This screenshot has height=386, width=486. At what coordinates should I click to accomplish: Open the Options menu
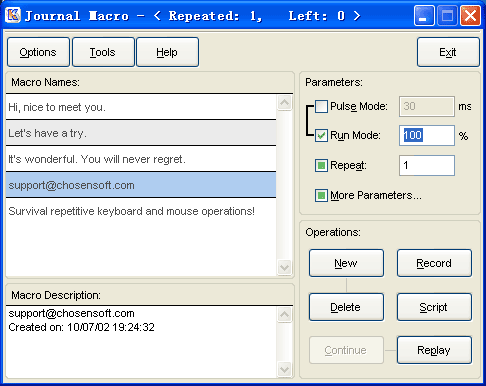38,52
